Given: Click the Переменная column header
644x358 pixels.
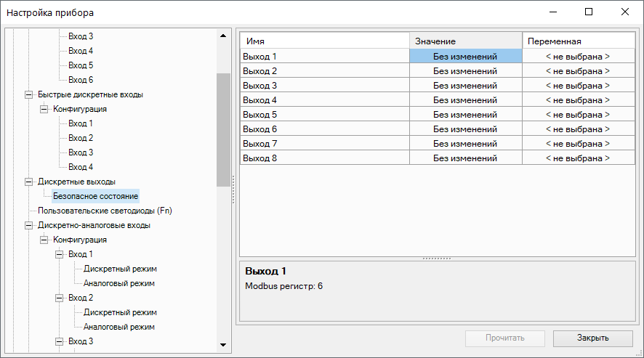Looking at the screenshot, I should [x=577, y=41].
